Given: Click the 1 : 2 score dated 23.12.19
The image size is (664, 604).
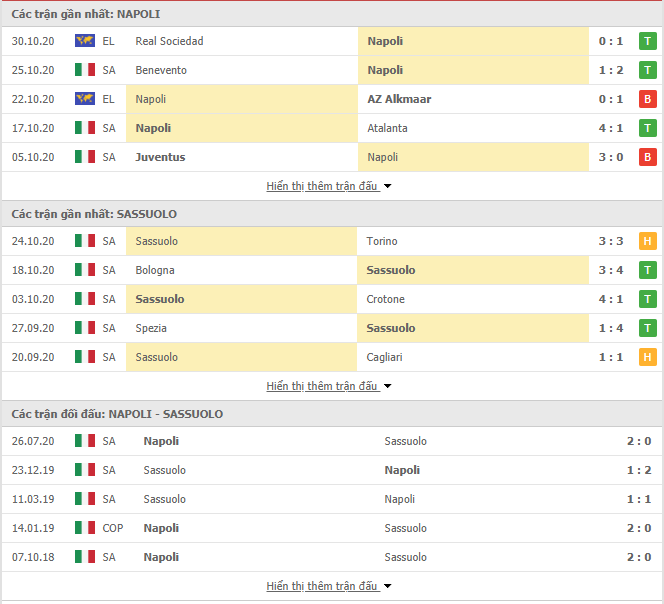Looking at the screenshot, I should (x=639, y=470).
